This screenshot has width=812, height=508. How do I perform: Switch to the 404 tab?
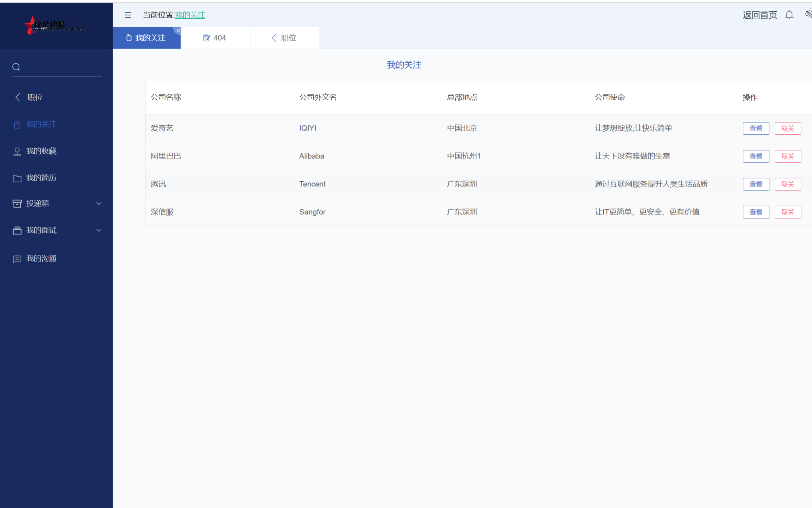(215, 38)
